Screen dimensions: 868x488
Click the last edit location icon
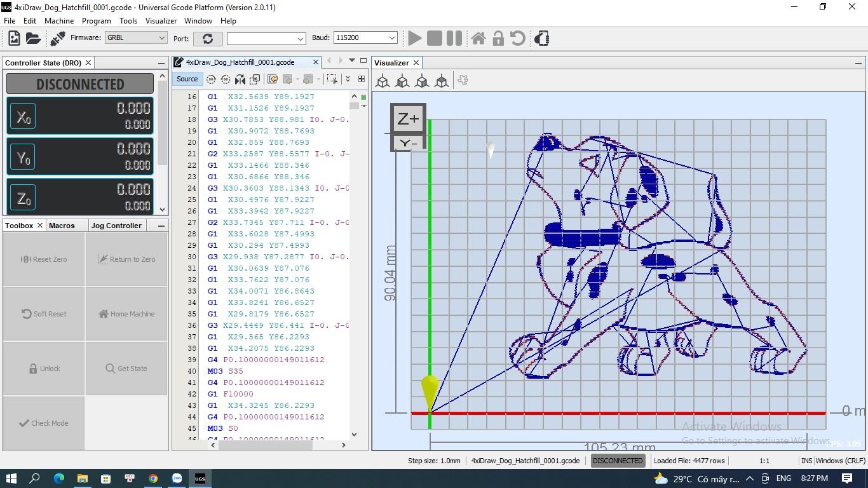(x=273, y=79)
